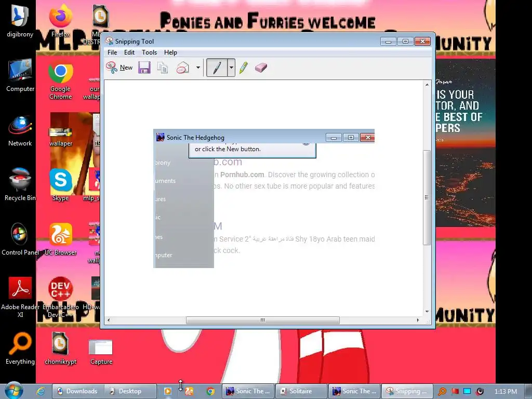Click the horizontal scrollbar thumb in Snipping Tool
This screenshot has width=532, height=399.
coord(262,320)
